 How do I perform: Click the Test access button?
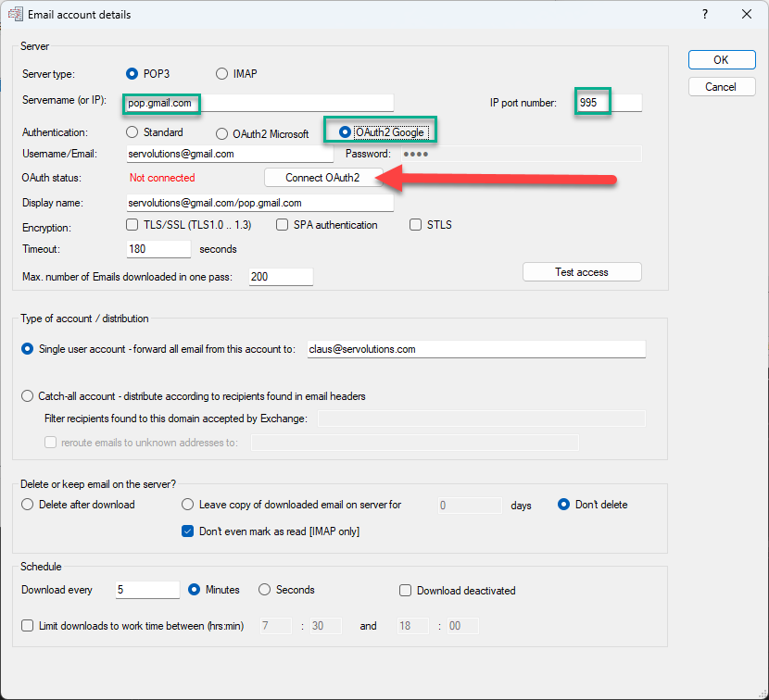pyautogui.click(x=582, y=272)
